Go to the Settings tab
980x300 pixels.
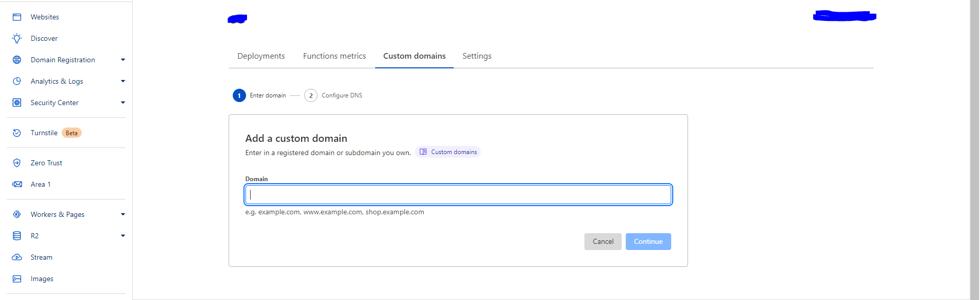click(477, 56)
